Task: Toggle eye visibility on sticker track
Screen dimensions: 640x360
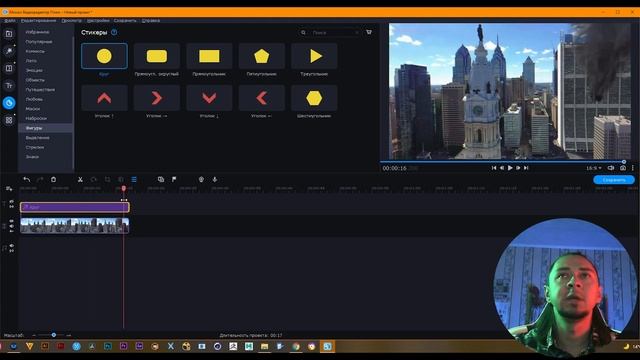Action: coord(11,202)
